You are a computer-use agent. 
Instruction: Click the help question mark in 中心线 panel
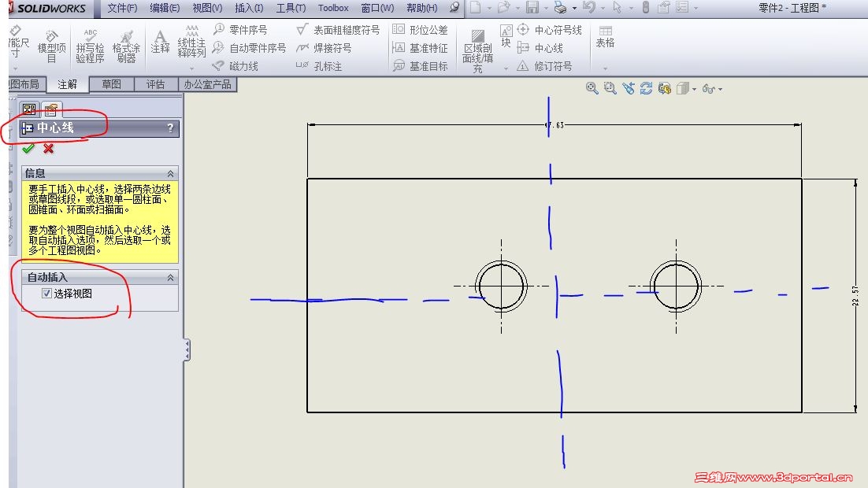[x=170, y=128]
